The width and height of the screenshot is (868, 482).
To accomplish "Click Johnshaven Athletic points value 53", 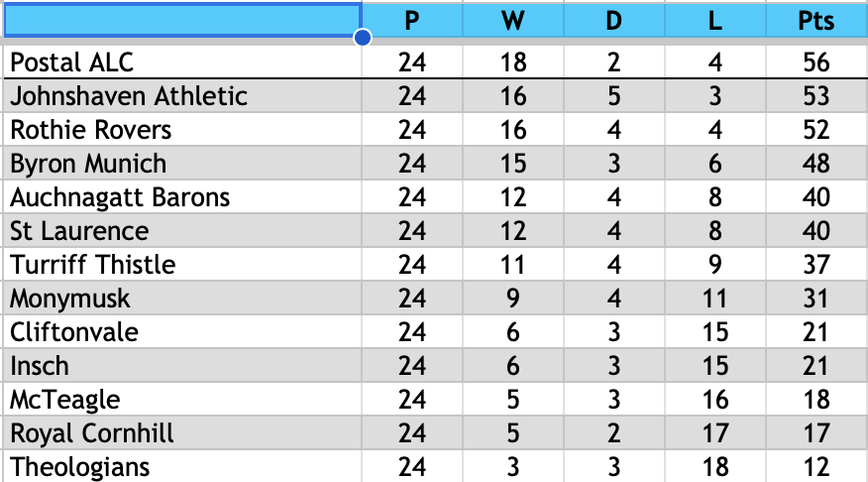I will click(x=816, y=96).
